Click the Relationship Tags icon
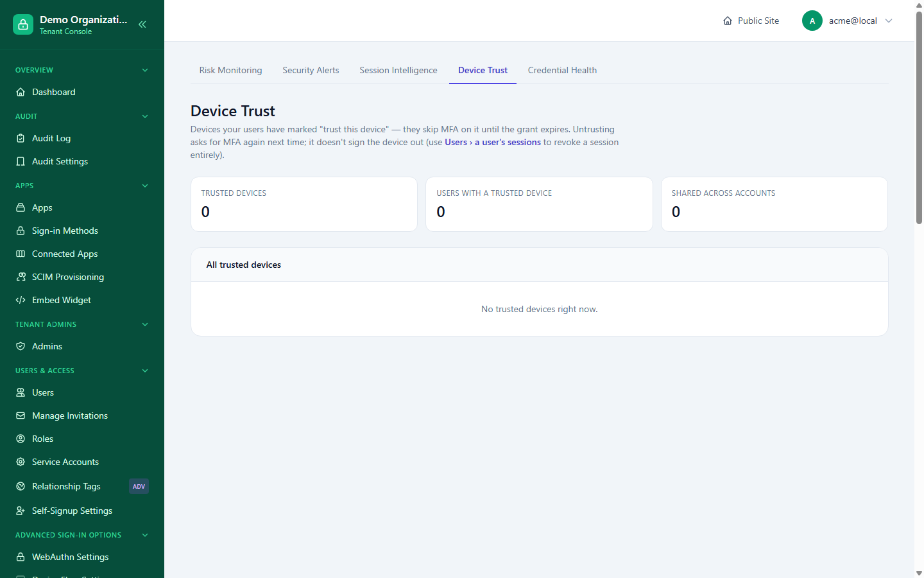Screen dimensions: 924x578 coord(21,486)
